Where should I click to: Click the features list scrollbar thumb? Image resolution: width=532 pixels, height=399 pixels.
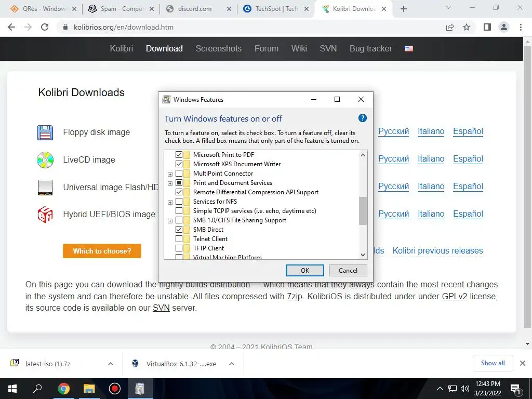(363, 211)
